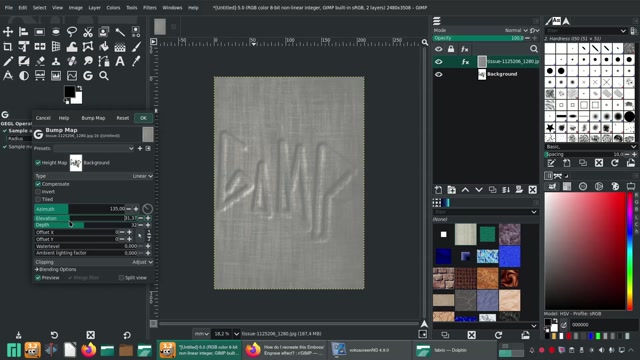Select the Eraser tool

(x=40, y=61)
